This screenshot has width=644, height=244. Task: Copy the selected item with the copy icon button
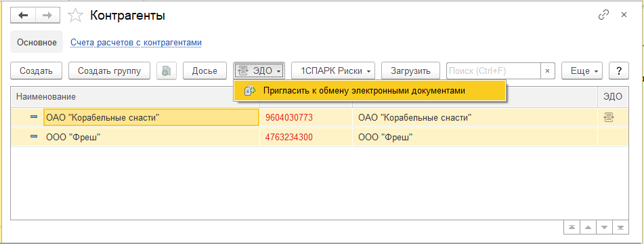[x=167, y=70]
